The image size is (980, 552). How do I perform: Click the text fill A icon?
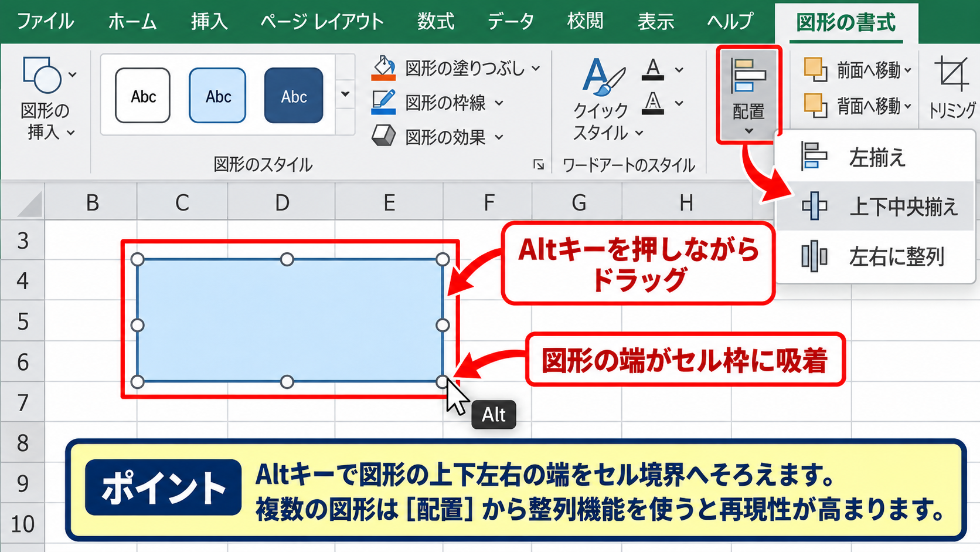pyautogui.click(x=653, y=69)
